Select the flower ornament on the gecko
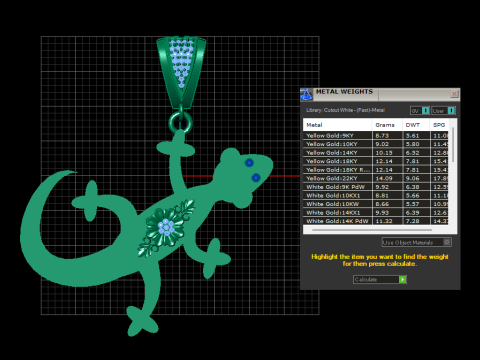This screenshot has height=360, width=480. pos(166,228)
